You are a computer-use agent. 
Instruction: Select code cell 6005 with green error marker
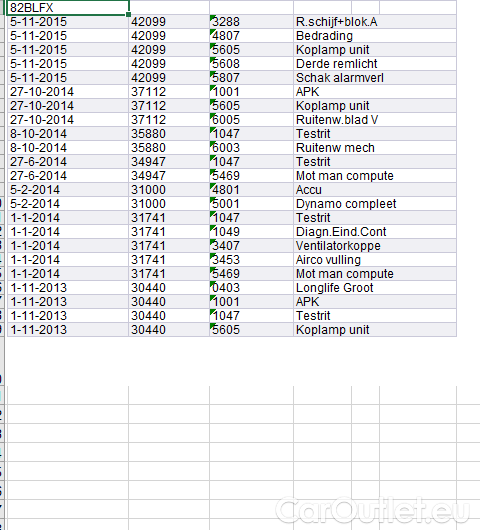[251, 120]
